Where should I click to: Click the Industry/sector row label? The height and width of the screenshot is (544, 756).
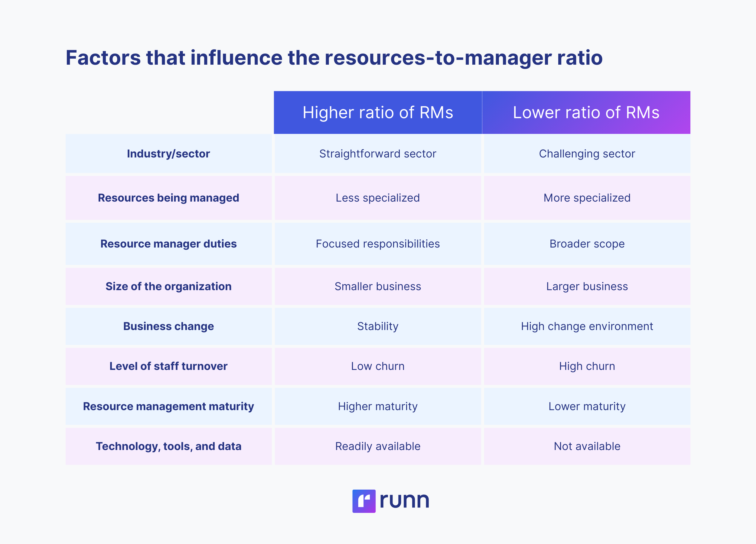tap(168, 154)
